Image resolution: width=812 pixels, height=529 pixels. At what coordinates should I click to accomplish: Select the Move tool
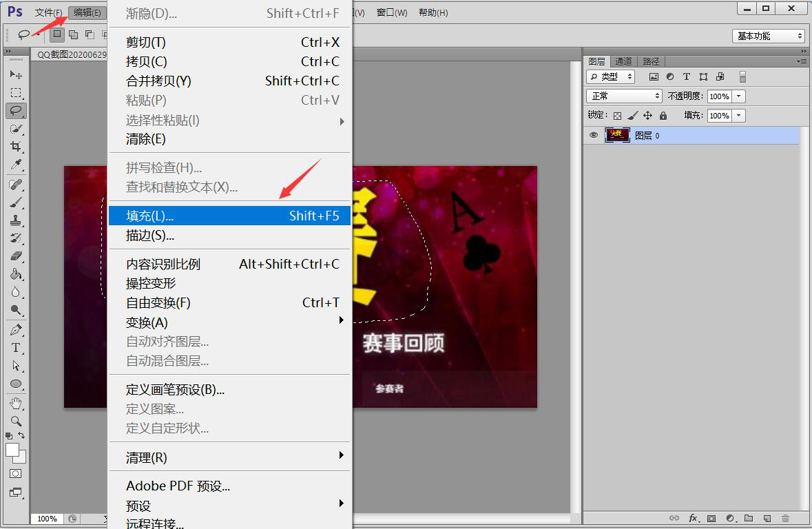(16, 74)
